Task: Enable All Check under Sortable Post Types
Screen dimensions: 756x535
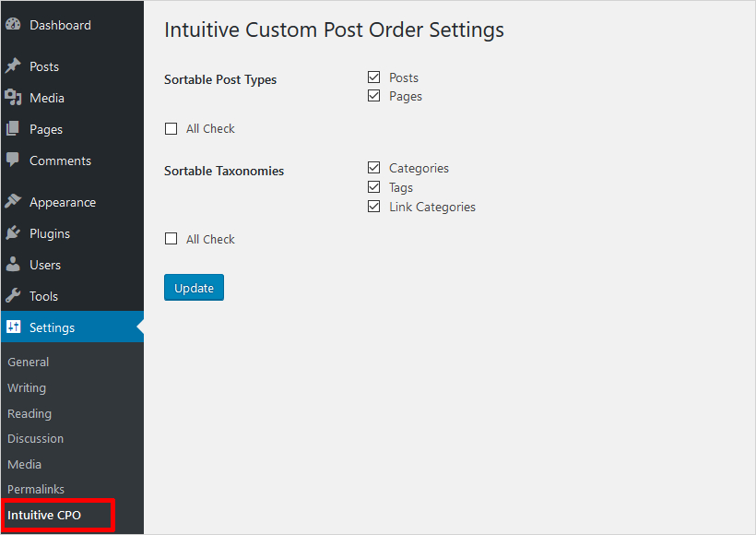Action: click(x=171, y=129)
